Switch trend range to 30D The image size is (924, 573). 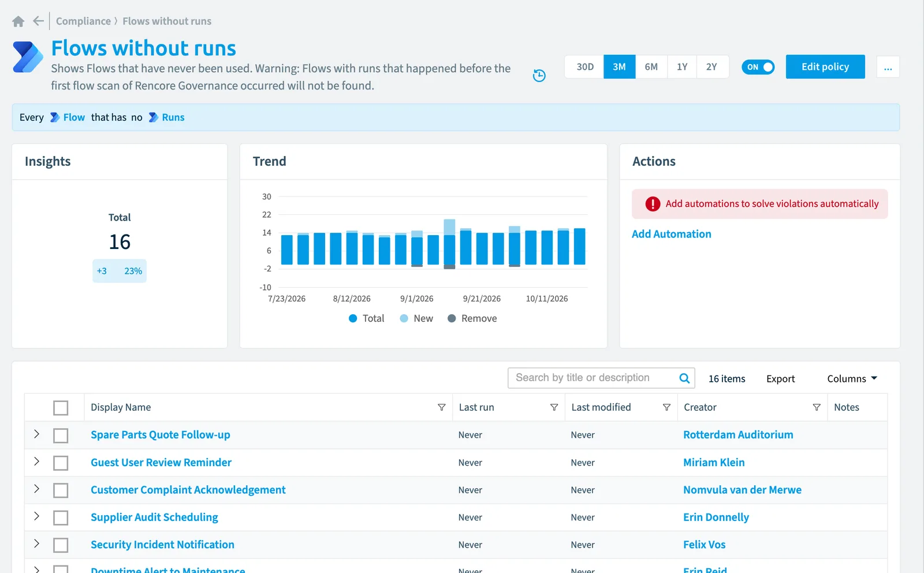[x=584, y=67]
